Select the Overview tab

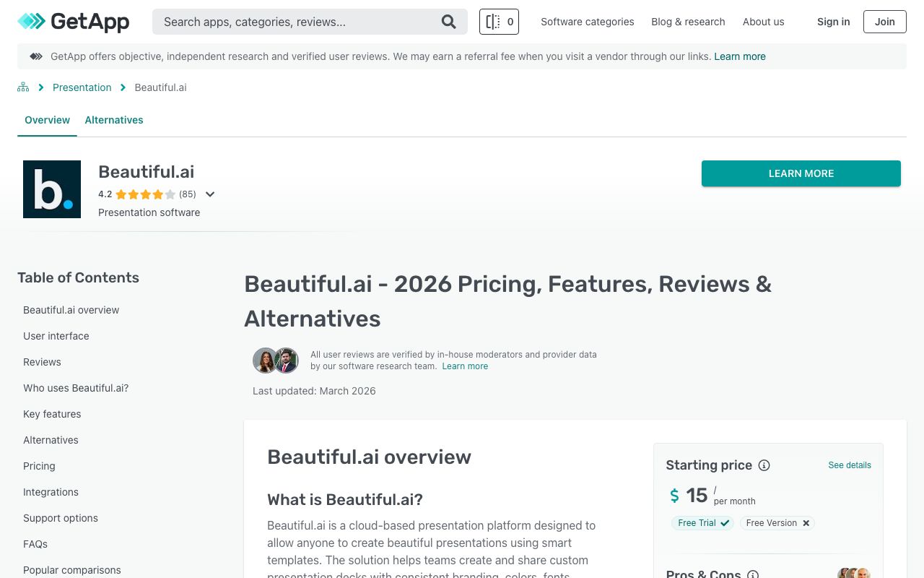tap(47, 120)
